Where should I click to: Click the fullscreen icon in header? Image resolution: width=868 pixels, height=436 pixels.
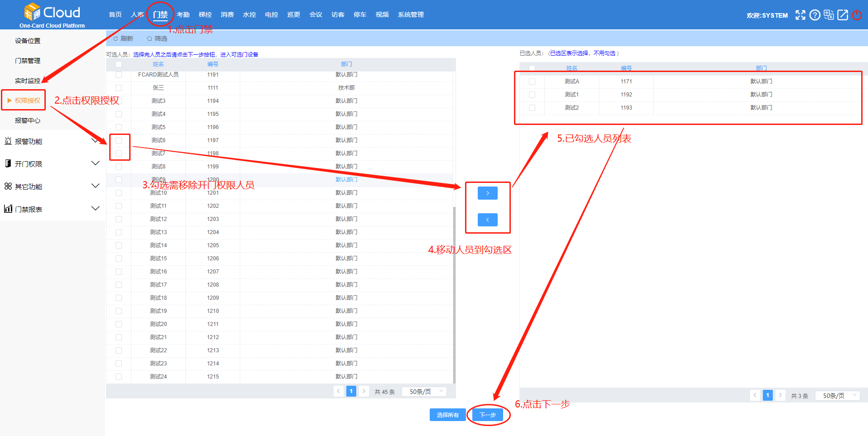(800, 15)
